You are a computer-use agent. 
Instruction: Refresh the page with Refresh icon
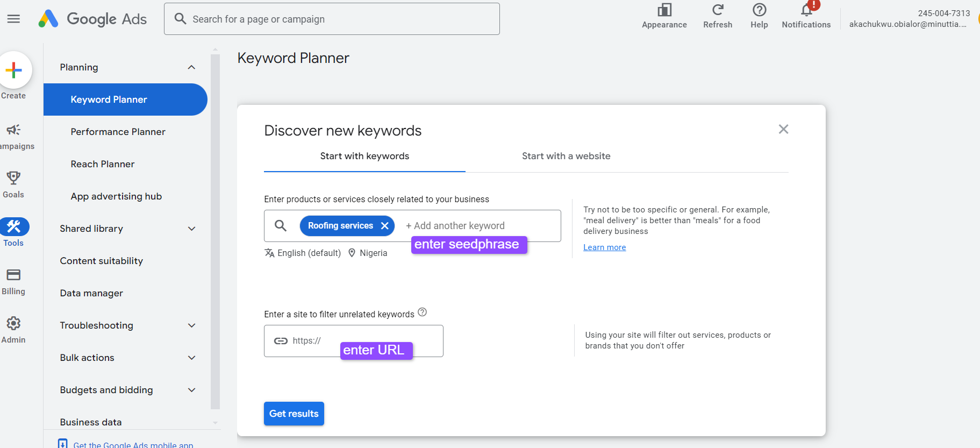pyautogui.click(x=718, y=10)
